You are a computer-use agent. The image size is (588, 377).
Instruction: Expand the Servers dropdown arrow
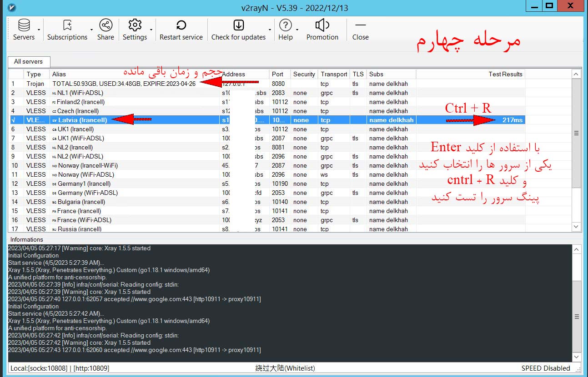click(x=39, y=30)
